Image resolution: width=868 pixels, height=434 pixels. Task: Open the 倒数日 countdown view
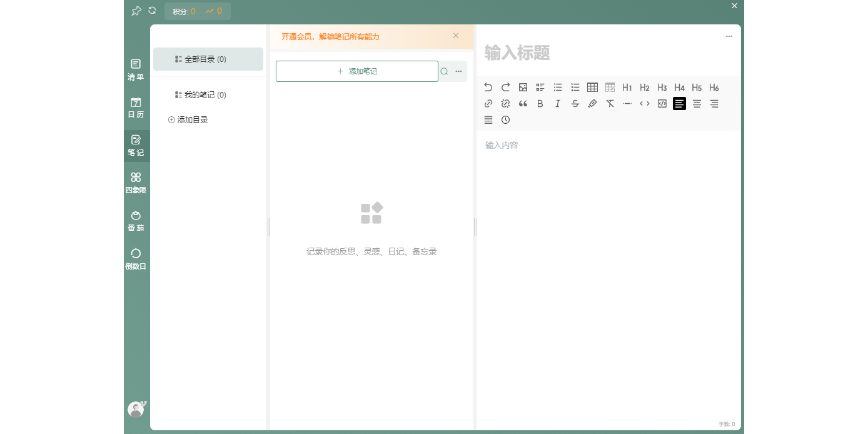(136, 259)
